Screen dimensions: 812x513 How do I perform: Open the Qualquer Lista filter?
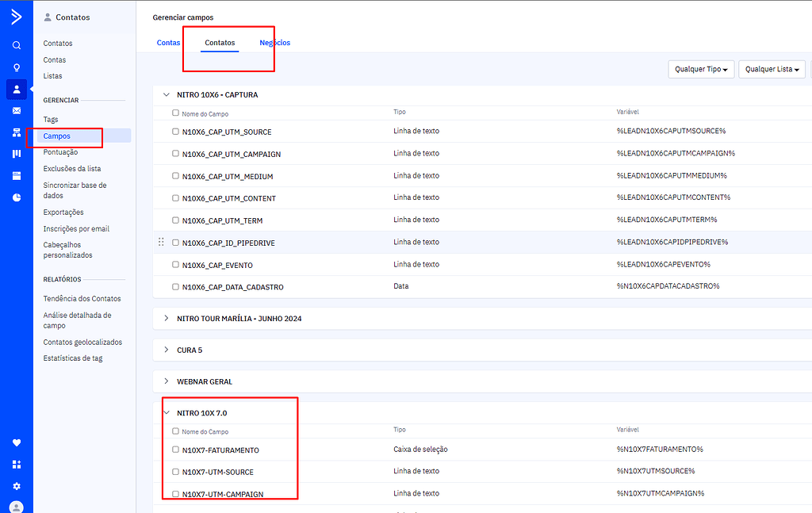pos(771,69)
